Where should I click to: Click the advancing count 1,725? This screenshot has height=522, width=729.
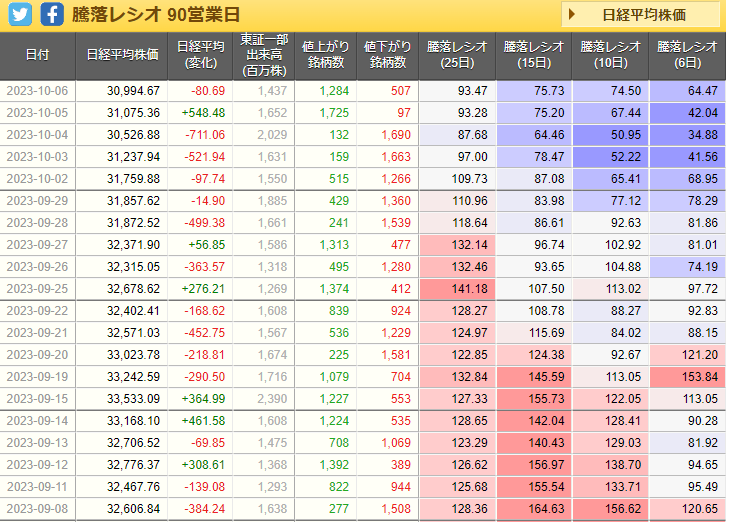point(334,113)
